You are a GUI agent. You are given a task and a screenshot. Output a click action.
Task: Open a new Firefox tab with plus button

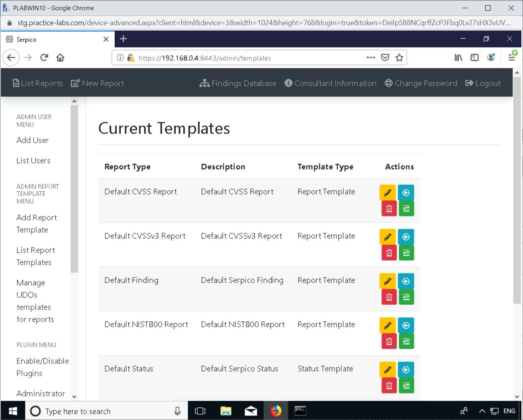124,39
